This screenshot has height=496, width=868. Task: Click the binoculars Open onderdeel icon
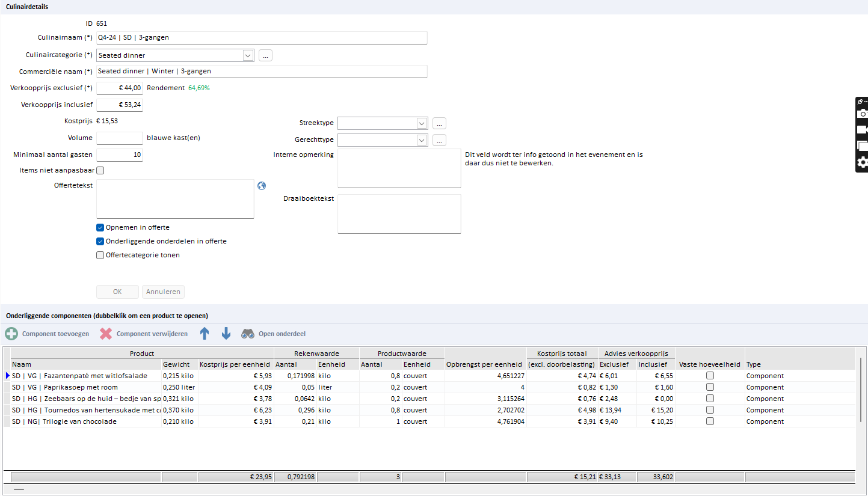point(248,334)
